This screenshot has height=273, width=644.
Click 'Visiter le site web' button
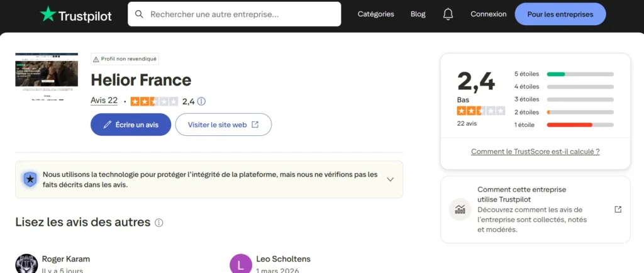(223, 125)
